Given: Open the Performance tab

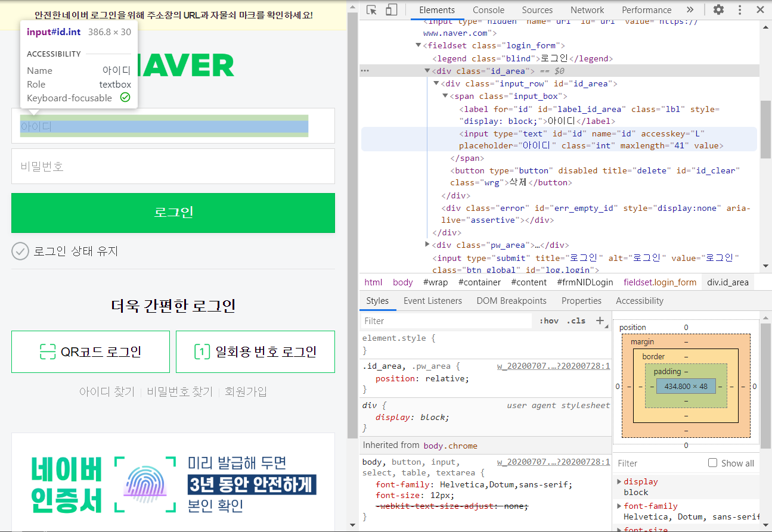Looking at the screenshot, I should 646,10.
